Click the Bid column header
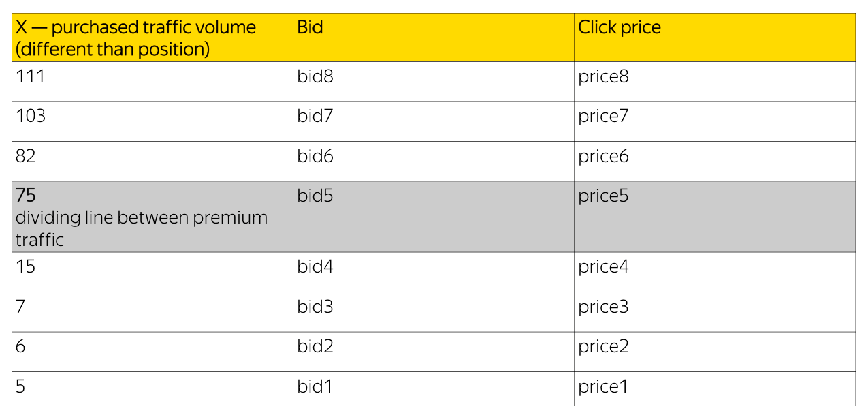868x413 pixels. (310, 28)
